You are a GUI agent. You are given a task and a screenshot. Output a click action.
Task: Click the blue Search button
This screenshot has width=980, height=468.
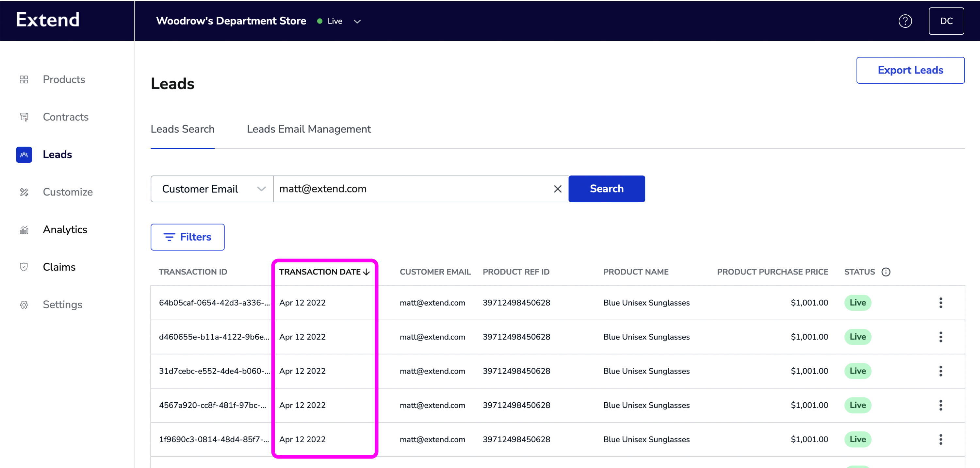pos(606,189)
